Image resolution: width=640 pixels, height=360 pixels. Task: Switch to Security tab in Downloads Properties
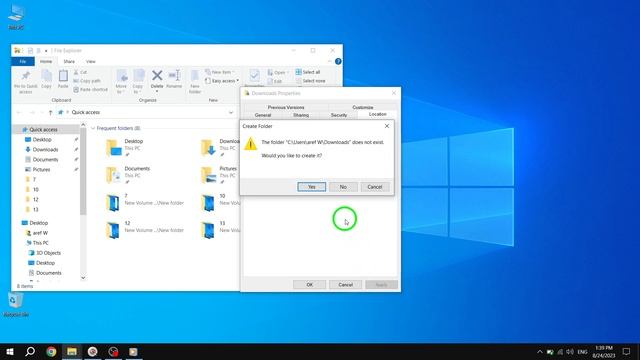click(339, 115)
